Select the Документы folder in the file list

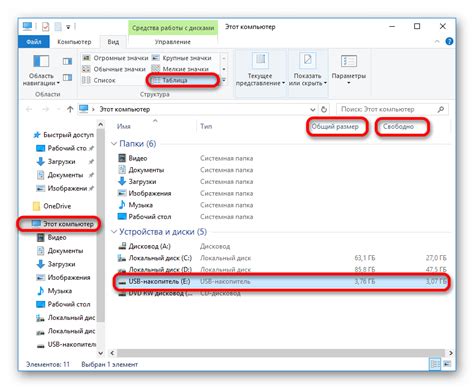pyautogui.click(x=141, y=170)
